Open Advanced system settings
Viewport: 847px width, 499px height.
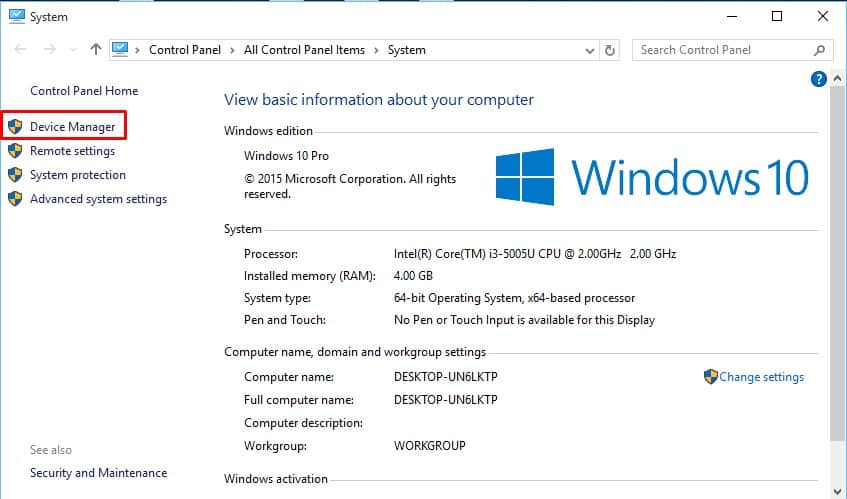tap(98, 199)
